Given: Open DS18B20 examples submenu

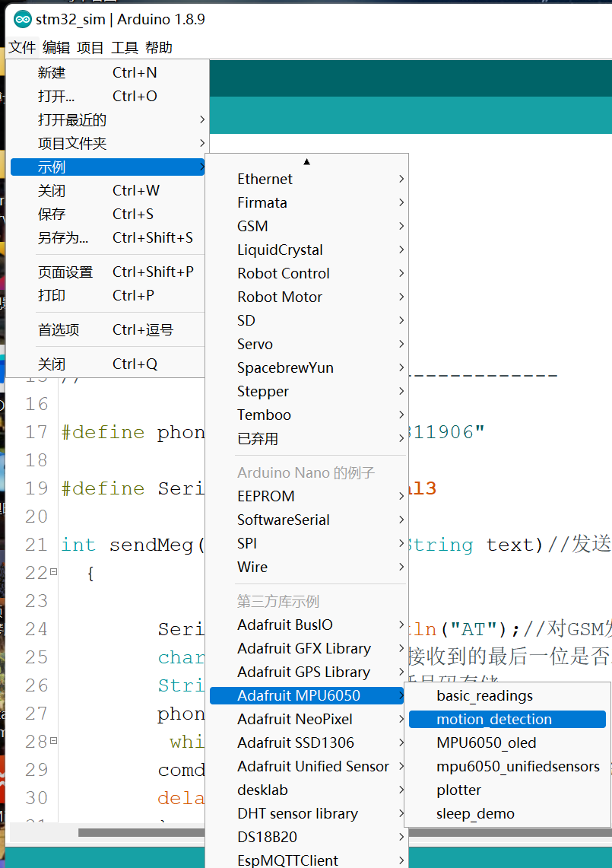Looking at the screenshot, I should click(307, 837).
